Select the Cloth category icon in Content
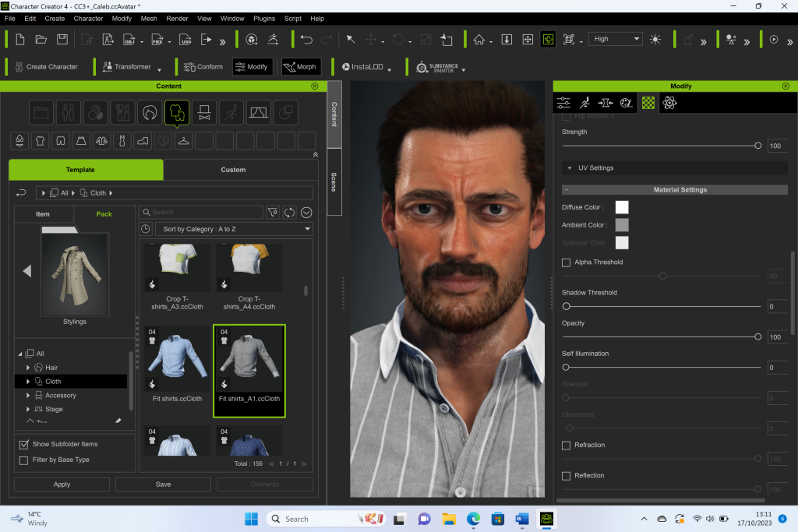 click(177, 112)
